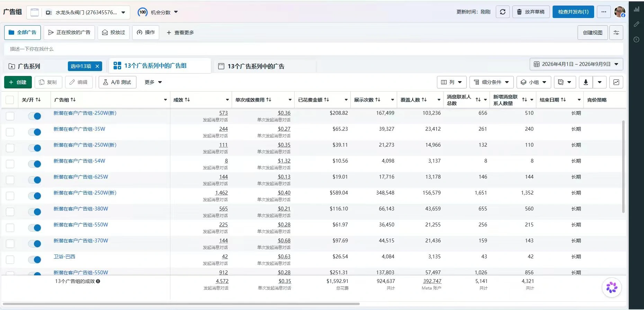Open the clock history sidebar icon
The image size is (644, 310).
636,40
